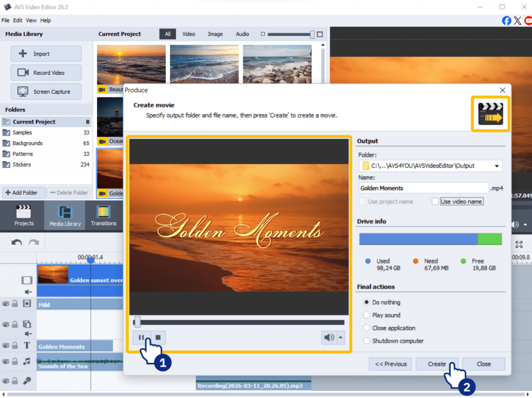Filter media by Video tab
This screenshot has height=398, width=532.
click(189, 34)
